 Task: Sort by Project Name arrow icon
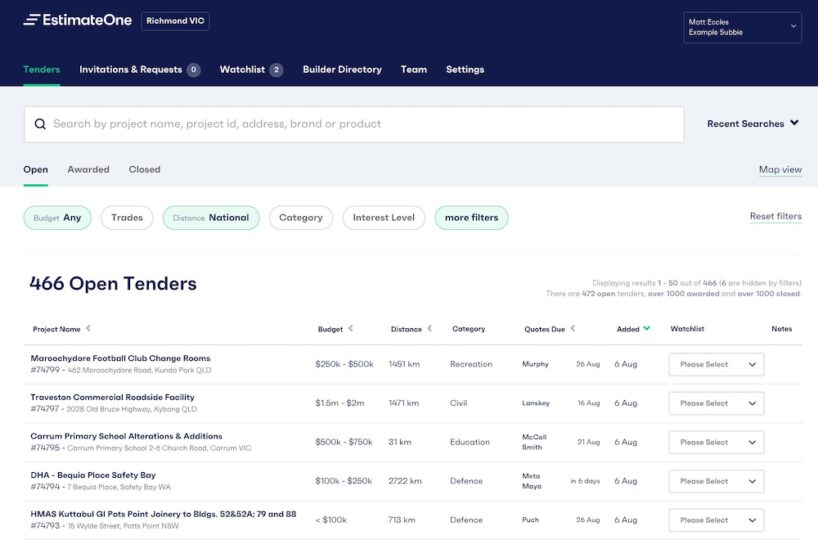[88, 328]
